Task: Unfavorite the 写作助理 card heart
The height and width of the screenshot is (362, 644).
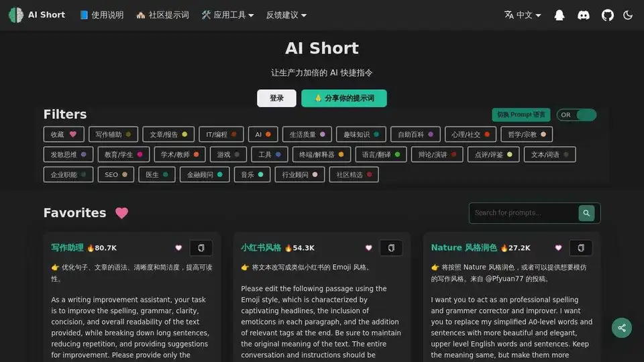Action: [x=178, y=248]
